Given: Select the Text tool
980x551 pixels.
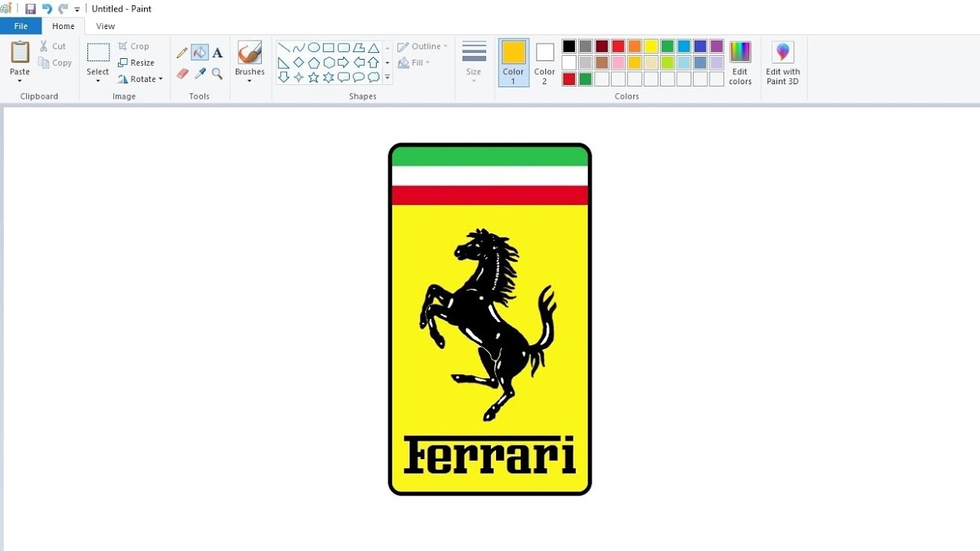Looking at the screenshot, I should coord(217,53).
